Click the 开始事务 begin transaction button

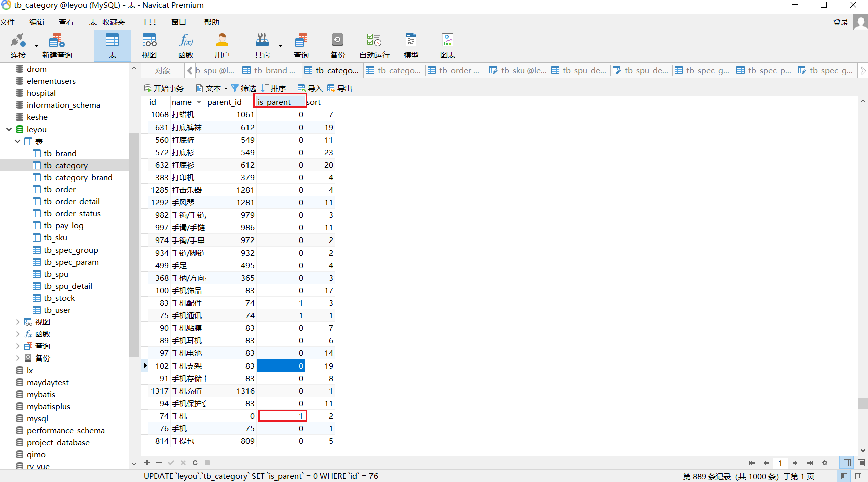coord(164,88)
